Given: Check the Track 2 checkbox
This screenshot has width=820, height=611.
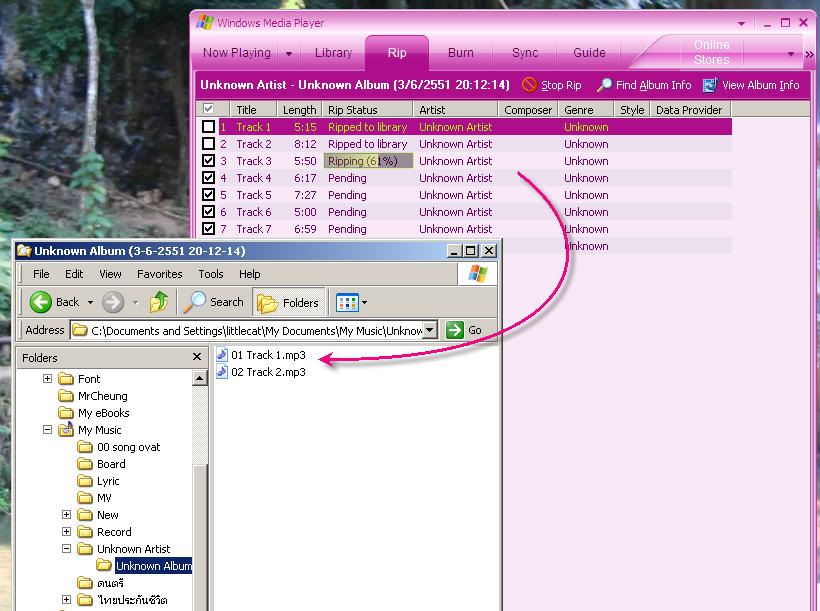Looking at the screenshot, I should click(x=208, y=144).
